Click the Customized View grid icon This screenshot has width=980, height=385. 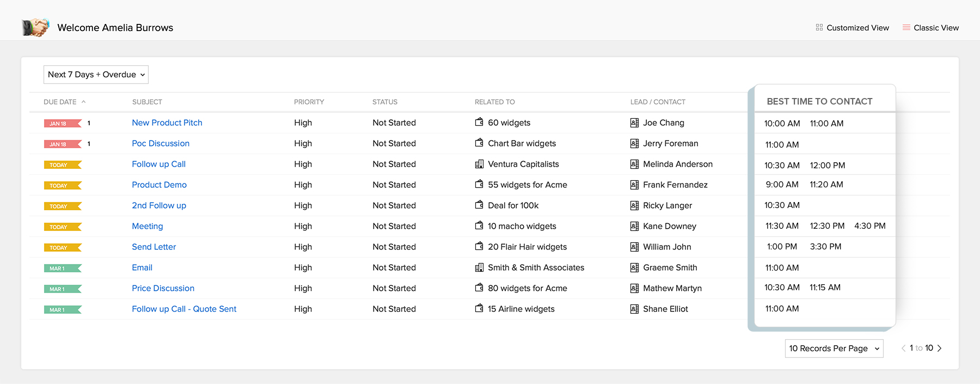point(819,27)
